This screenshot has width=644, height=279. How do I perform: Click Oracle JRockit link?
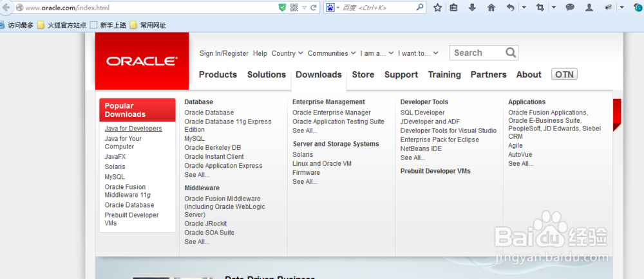[x=205, y=224]
